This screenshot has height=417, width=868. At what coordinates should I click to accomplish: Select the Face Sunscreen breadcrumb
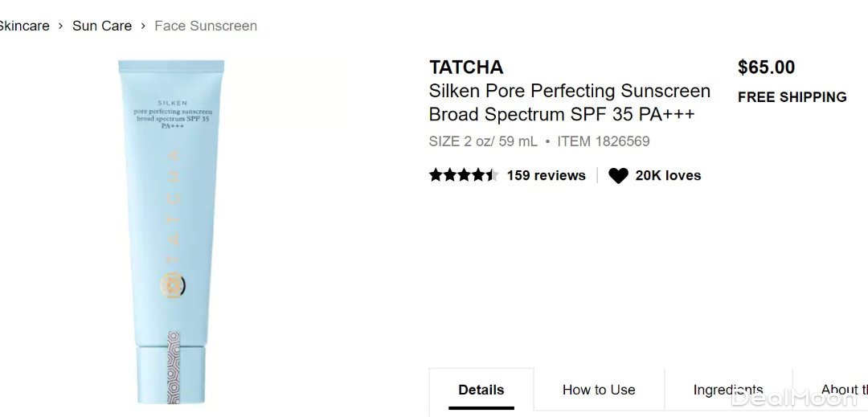206,26
